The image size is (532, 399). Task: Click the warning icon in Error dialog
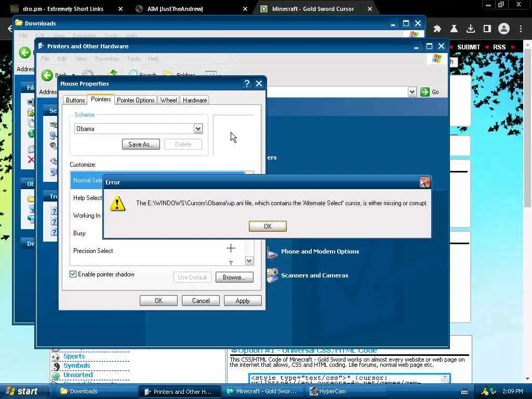tap(117, 203)
